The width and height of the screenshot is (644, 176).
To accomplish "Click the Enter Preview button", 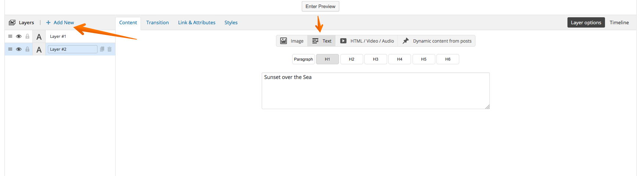I will click(321, 6).
